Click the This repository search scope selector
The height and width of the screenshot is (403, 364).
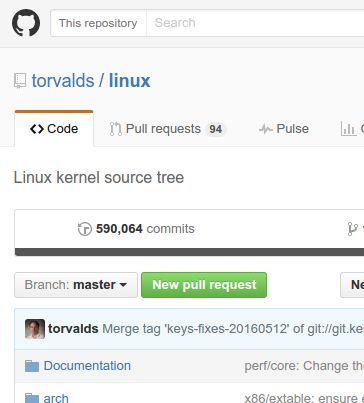click(x=98, y=23)
